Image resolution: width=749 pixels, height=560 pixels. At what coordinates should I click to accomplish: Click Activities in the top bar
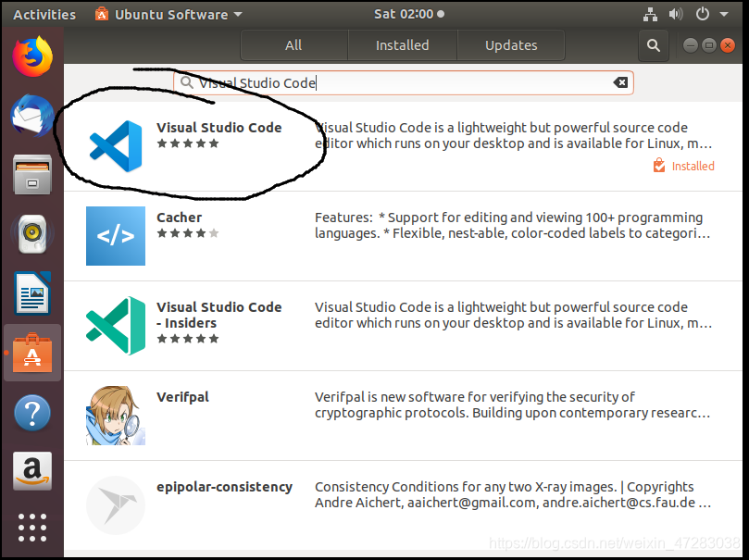point(44,14)
